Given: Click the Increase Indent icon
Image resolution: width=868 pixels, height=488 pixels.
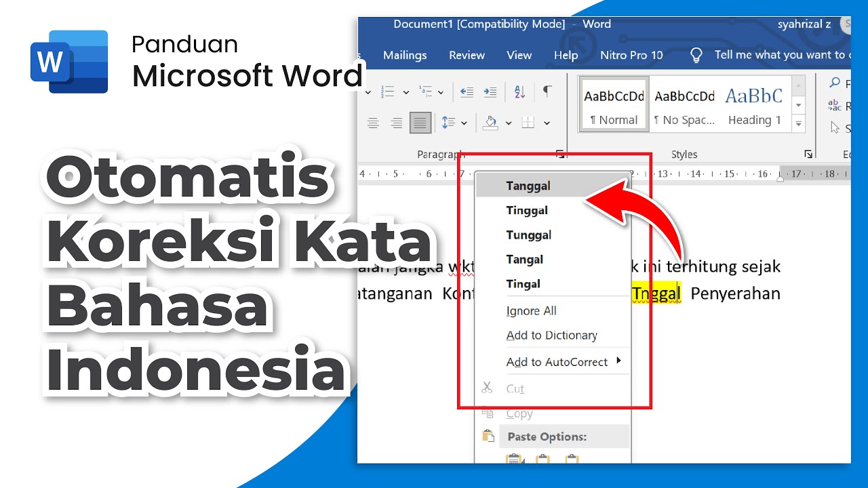Looking at the screenshot, I should point(490,91).
